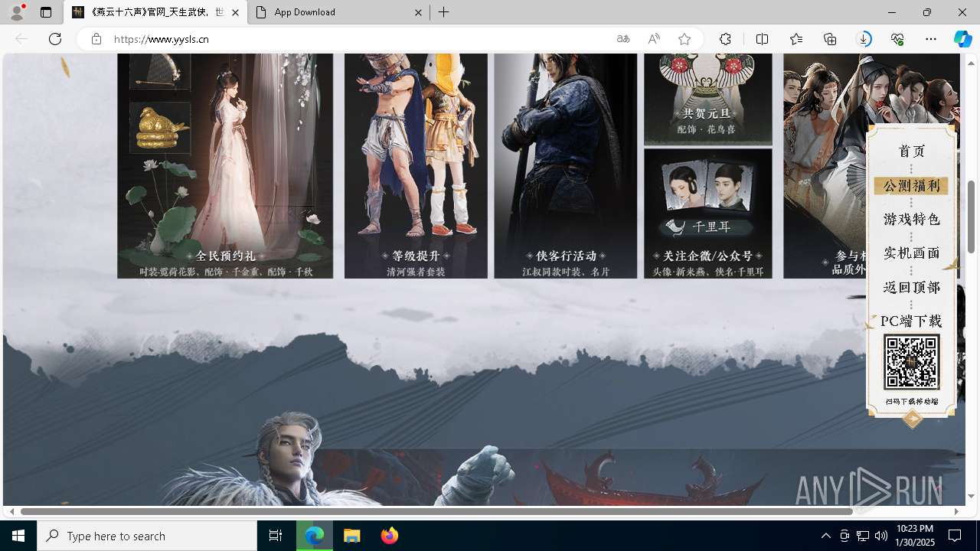Image resolution: width=980 pixels, height=551 pixels.
Task: Click the taskbar search box
Action: coord(147,536)
